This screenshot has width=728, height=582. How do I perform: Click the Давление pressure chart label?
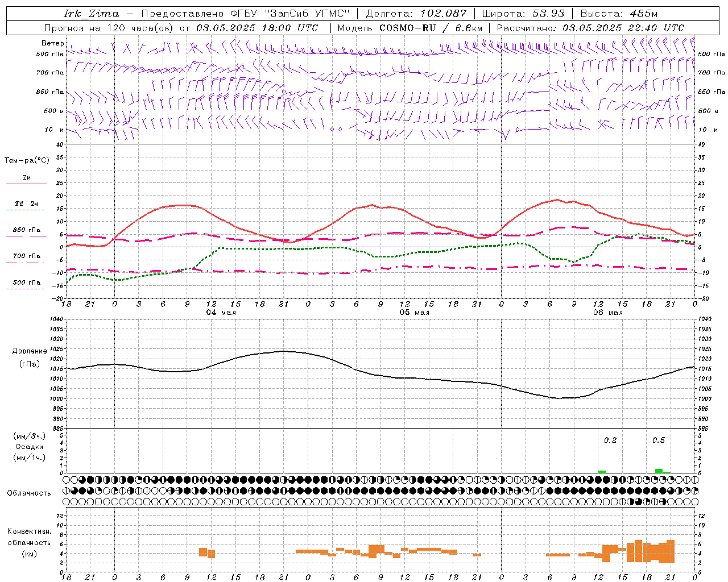(x=30, y=351)
